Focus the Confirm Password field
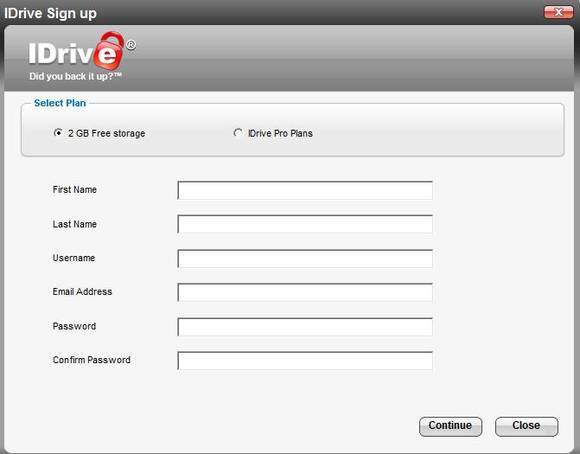The width and height of the screenshot is (580, 454). (x=305, y=360)
